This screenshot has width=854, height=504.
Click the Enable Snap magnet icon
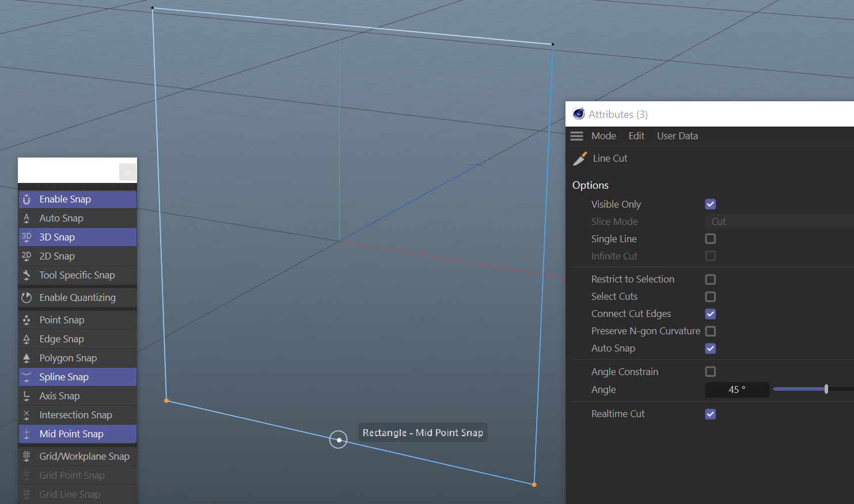[26, 199]
